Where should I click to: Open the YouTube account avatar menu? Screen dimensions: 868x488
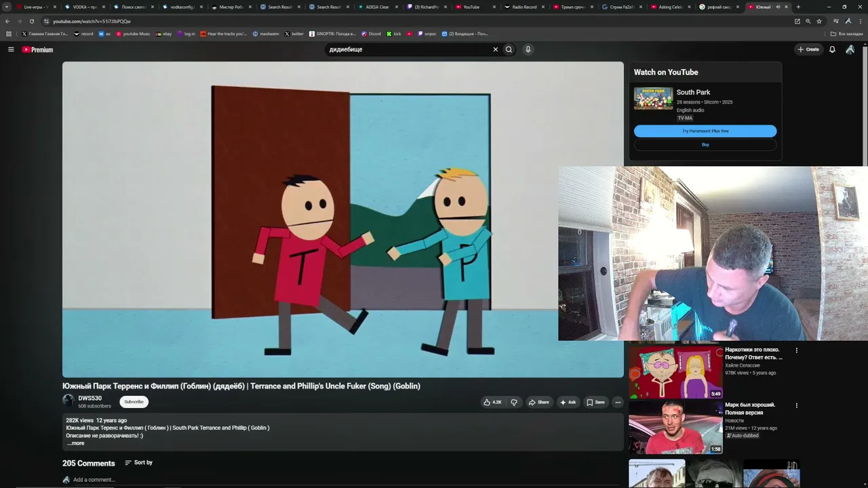(850, 49)
